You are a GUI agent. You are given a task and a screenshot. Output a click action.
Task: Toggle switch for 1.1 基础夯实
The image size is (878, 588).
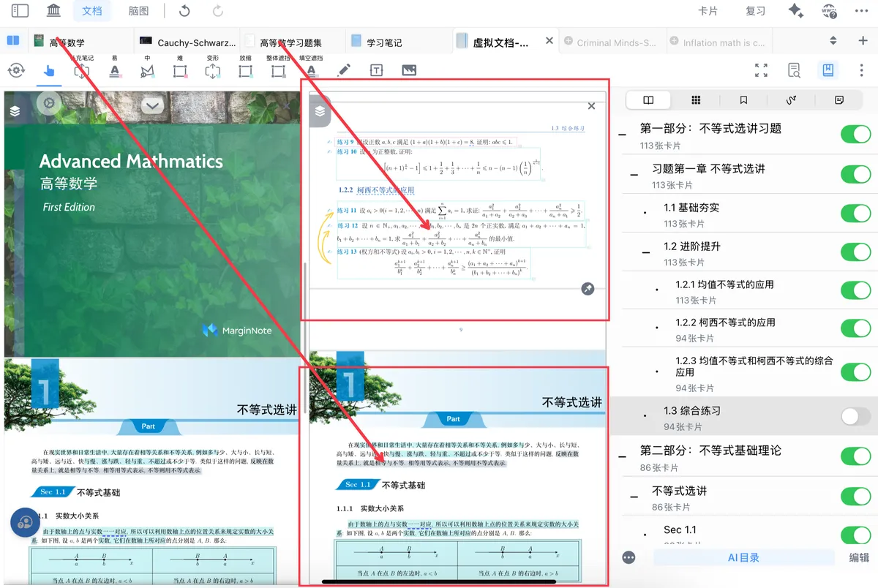(x=855, y=213)
